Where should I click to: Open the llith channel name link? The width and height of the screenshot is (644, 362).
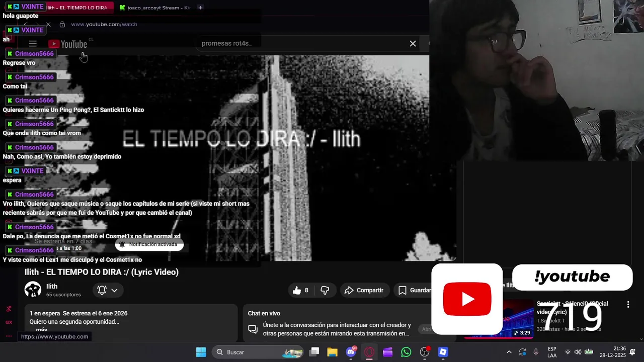[x=52, y=286]
